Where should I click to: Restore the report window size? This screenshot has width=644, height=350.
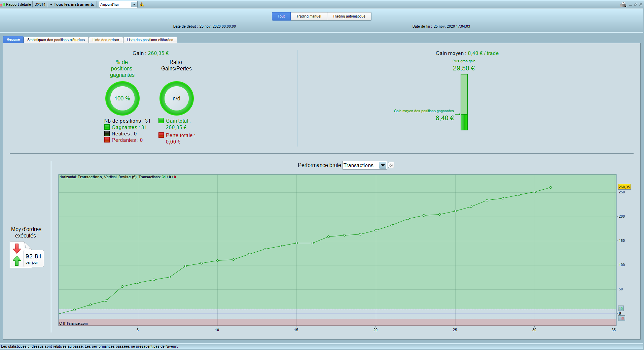pos(636,4)
